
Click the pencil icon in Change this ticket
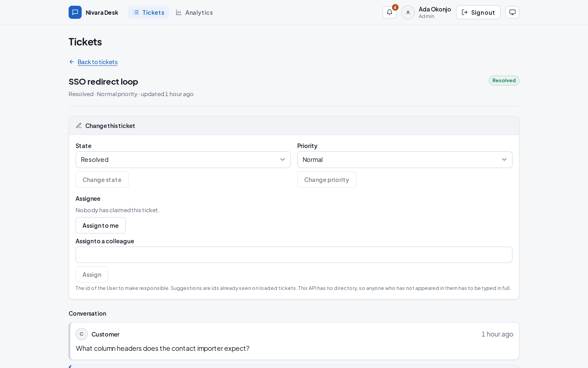[79, 126]
